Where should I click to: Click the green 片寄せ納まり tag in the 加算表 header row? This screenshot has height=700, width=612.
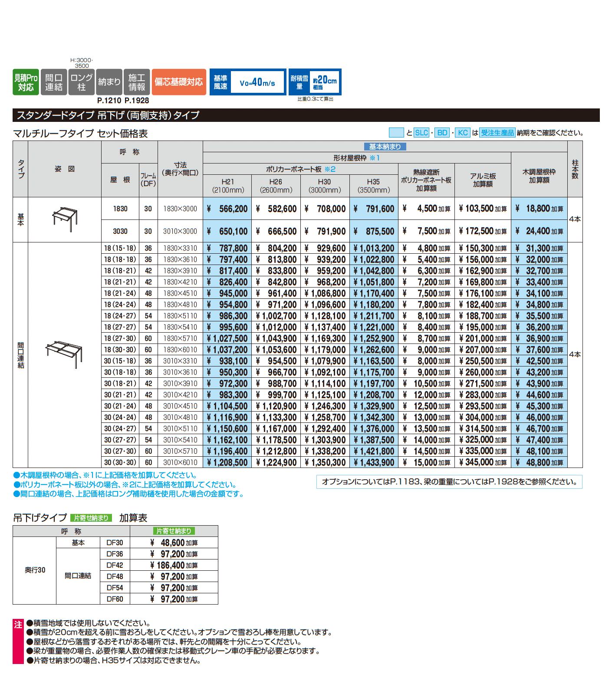[x=174, y=531]
